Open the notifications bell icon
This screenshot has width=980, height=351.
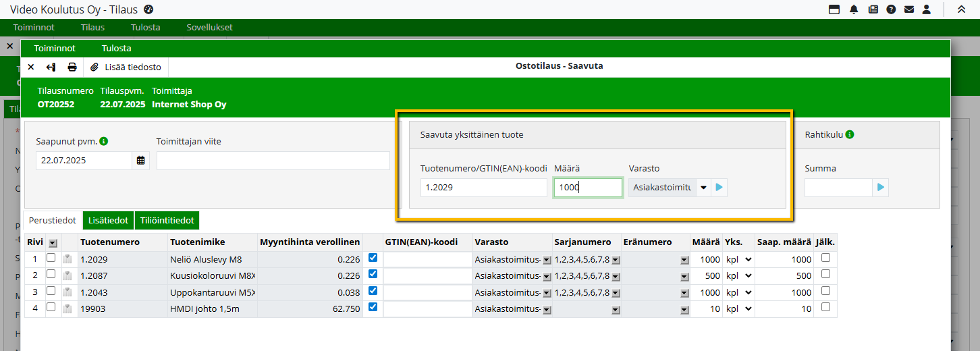tap(854, 9)
